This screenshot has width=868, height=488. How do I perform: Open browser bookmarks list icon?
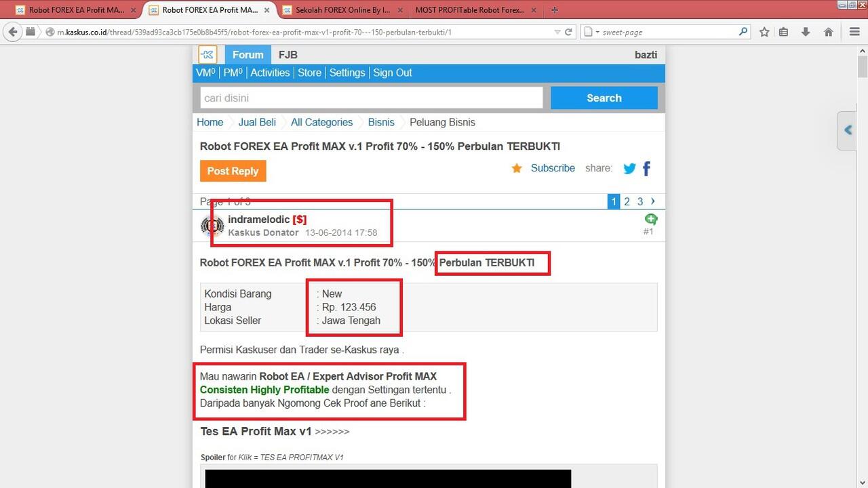[784, 32]
